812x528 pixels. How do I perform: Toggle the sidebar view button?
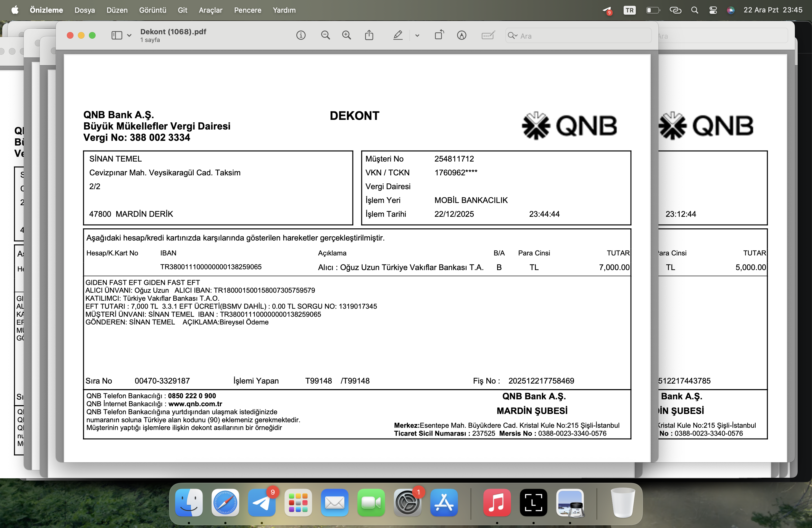point(117,35)
